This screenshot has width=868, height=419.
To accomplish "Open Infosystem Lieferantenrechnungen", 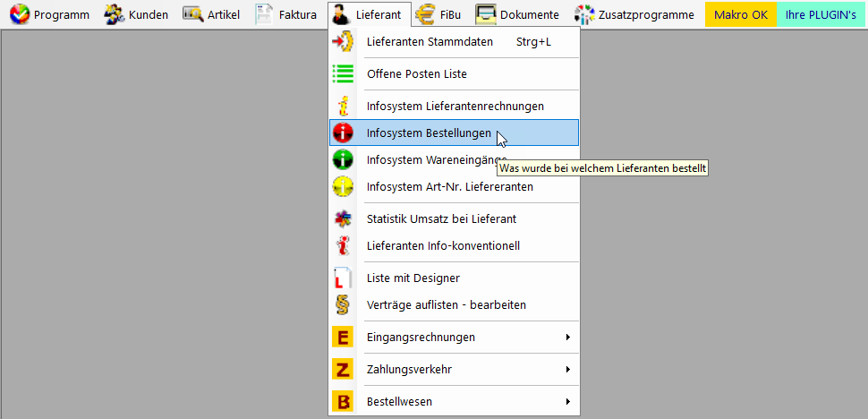I will (455, 106).
